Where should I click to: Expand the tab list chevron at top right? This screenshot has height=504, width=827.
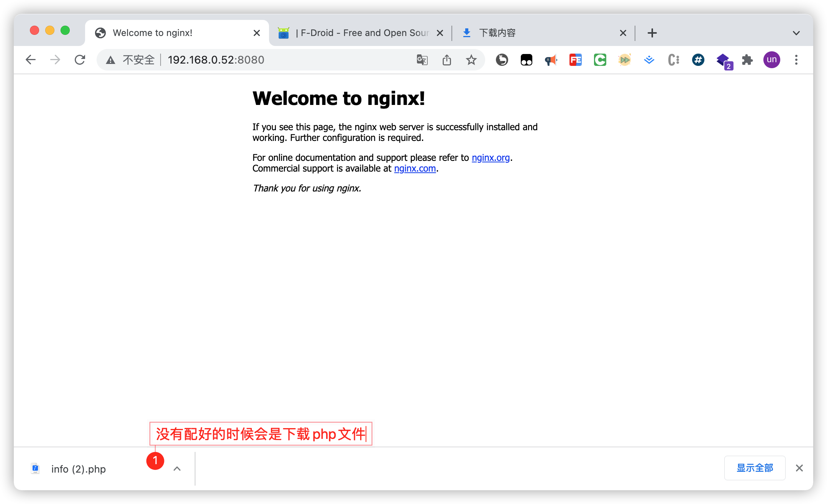[x=796, y=33]
